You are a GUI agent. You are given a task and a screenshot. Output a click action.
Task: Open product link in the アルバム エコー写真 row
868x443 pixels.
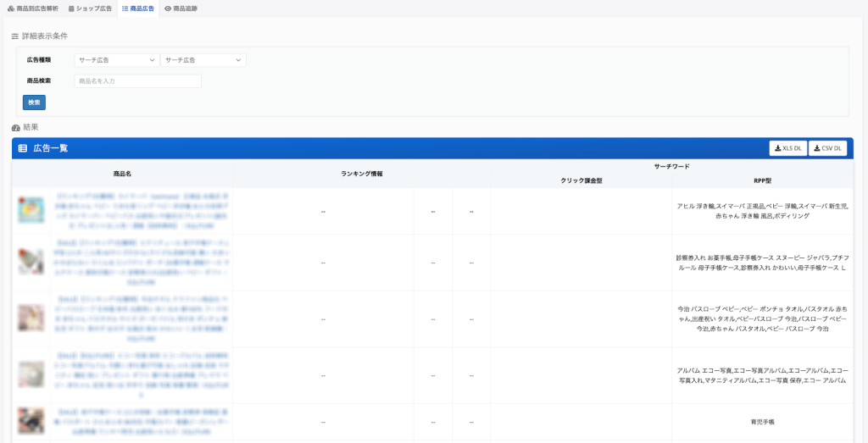[x=140, y=375]
